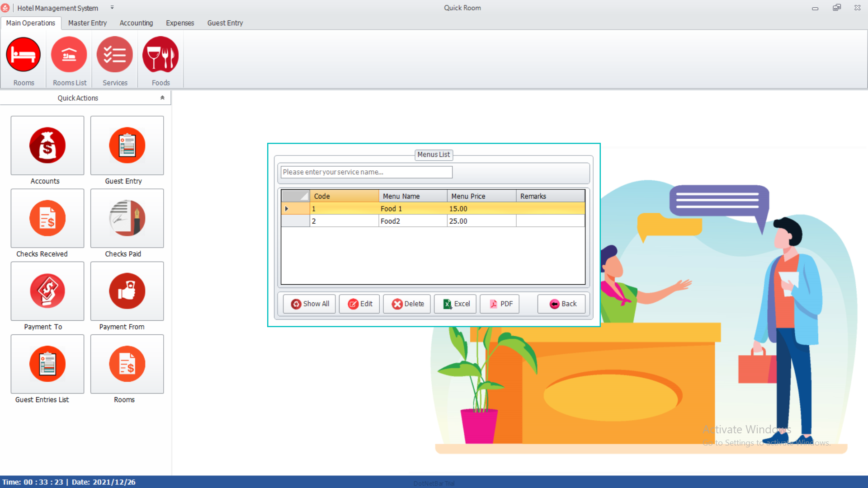This screenshot has height=488, width=868.
Task: Open the Rooms ribbon icon
Action: pos(24,55)
